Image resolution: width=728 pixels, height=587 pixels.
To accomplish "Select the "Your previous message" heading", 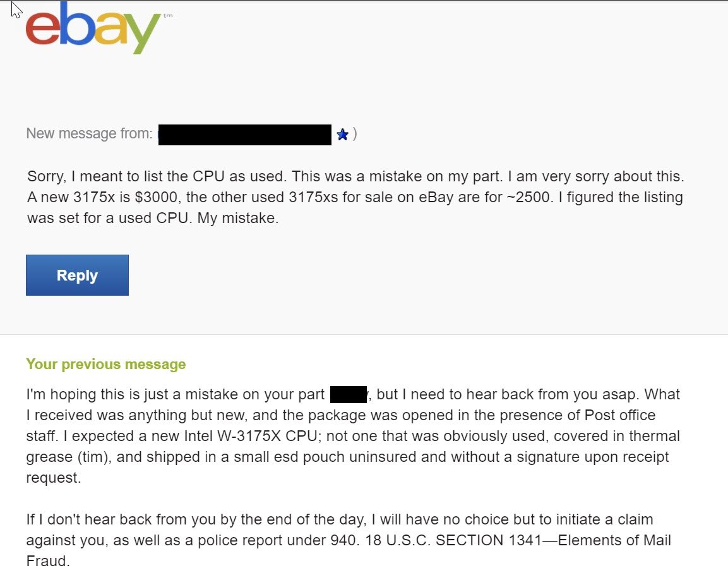I will pos(105,364).
